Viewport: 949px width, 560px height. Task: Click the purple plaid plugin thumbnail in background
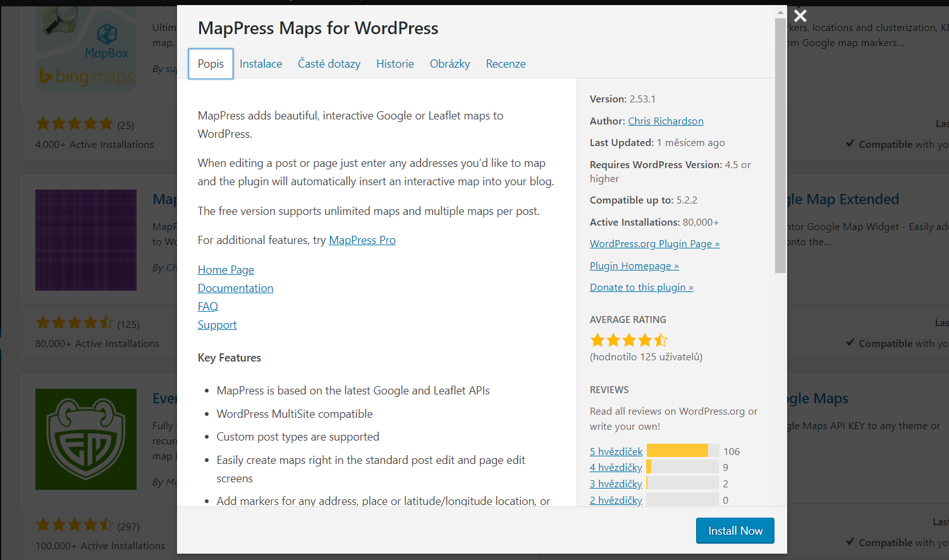click(x=86, y=240)
